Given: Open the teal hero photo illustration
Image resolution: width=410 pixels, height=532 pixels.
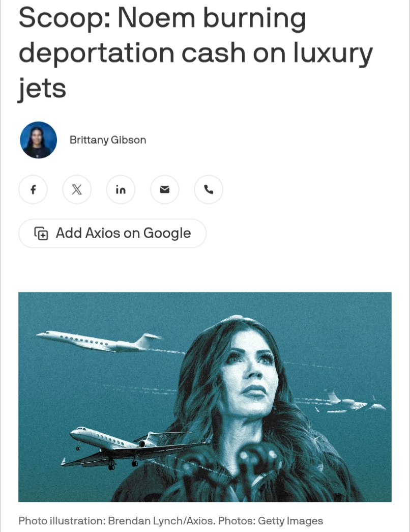Looking at the screenshot, I should (205, 397).
